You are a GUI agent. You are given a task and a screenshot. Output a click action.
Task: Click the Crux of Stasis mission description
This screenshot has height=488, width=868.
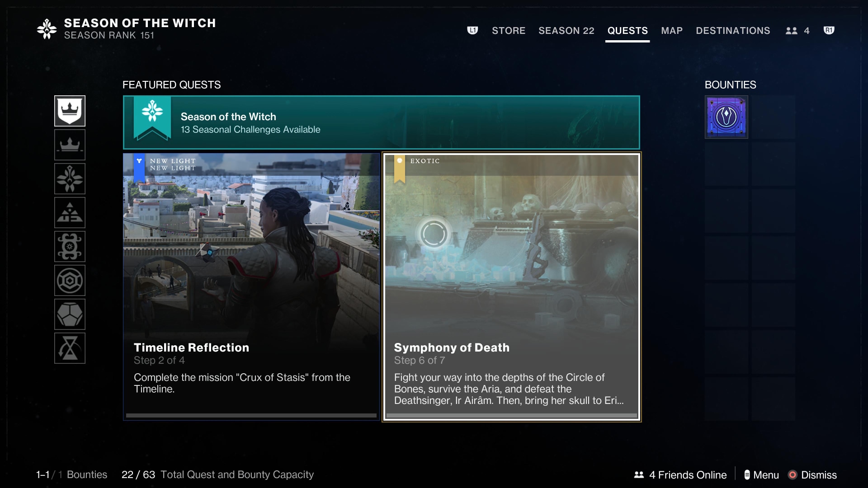[x=242, y=383]
